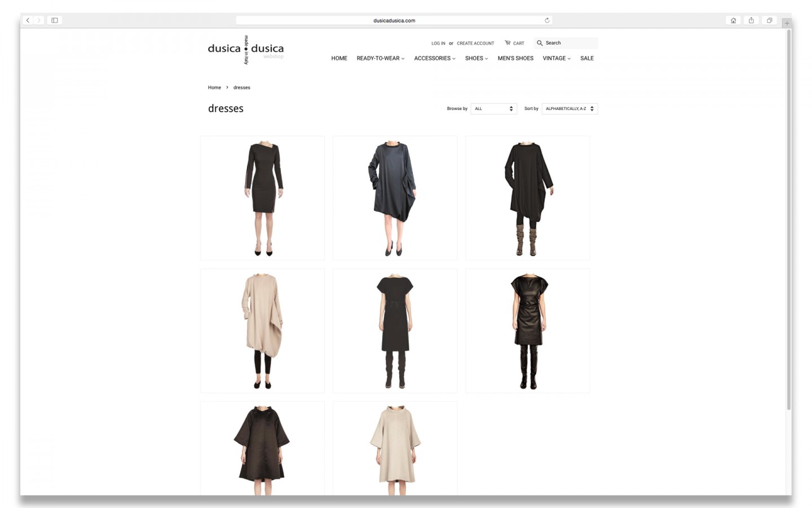Open the share icon in toolbar
The image size is (812, 508).
pos(751,20)
